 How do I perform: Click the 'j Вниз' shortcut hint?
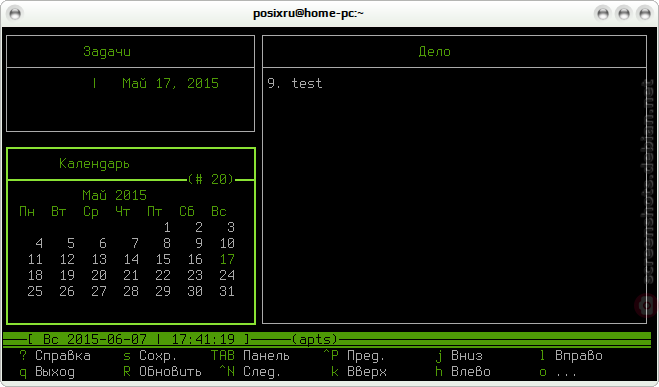click(459, 355)
